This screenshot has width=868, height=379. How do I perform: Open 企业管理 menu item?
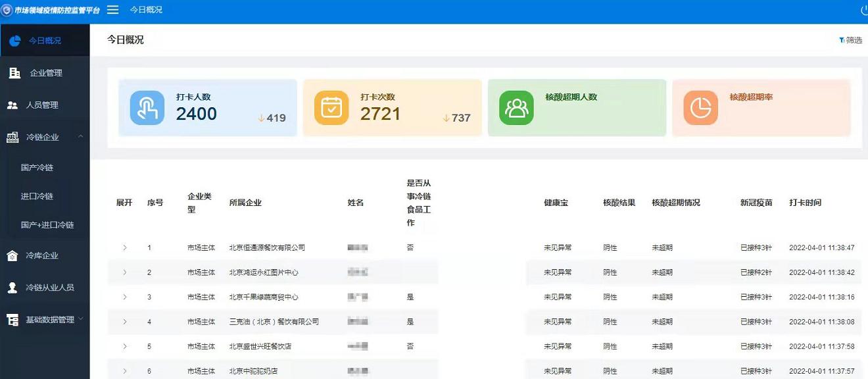pos(45,73)
